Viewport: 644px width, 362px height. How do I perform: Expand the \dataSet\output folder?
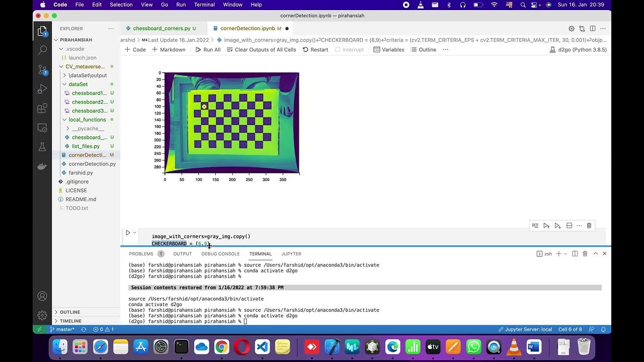pos(88,75)
